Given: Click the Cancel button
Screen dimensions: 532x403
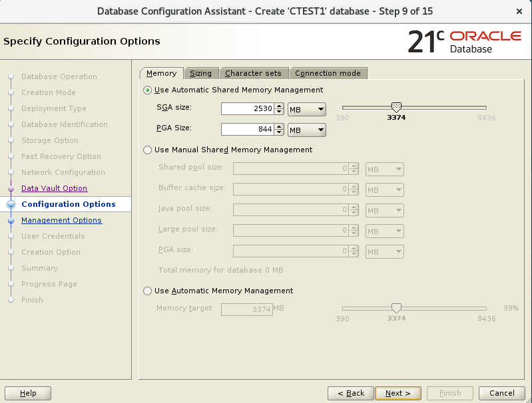Looking at the screenshot, I should click(502, 393).
